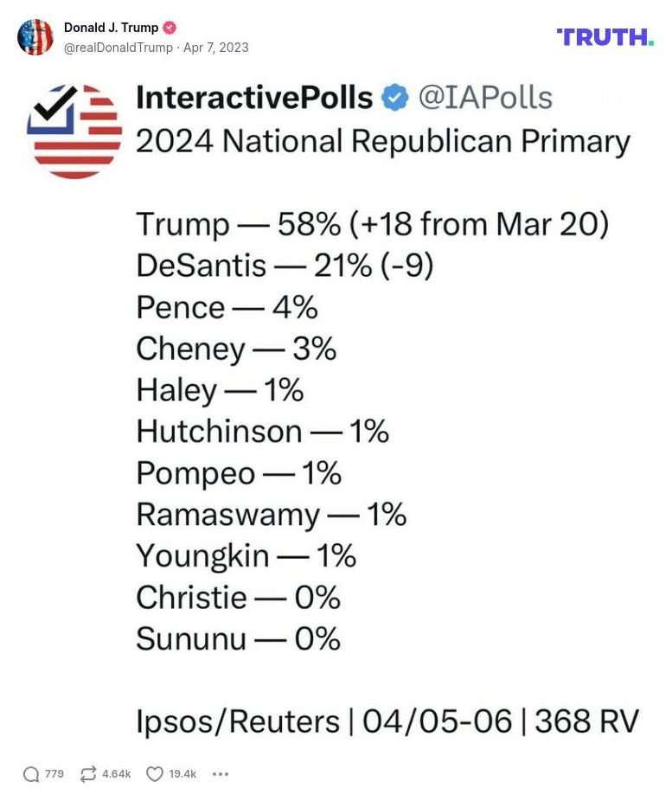Click the TRUTH logo in the top right
The width and height of the screenshot is (672, 801).
tap(605, 38)
